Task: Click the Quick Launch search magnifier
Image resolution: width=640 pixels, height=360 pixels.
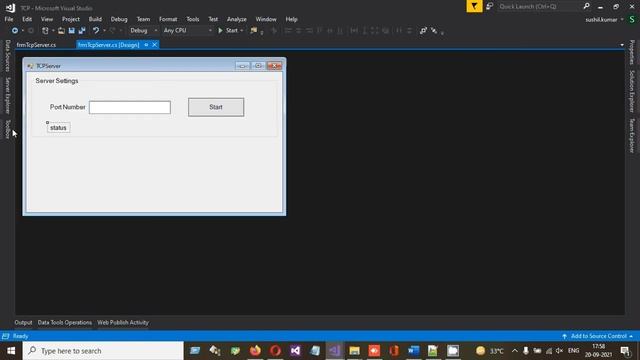Action: (587, 6)
